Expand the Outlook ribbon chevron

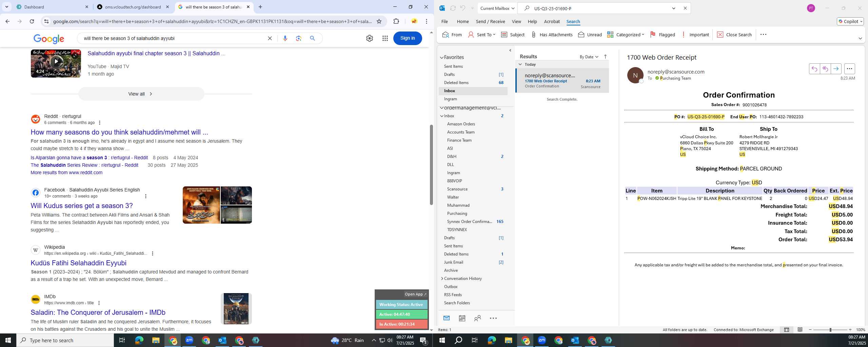click(860, 38)
